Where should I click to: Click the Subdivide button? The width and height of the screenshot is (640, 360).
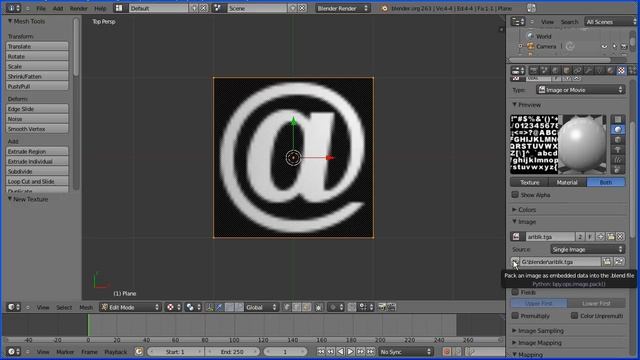tap(37, 171)
